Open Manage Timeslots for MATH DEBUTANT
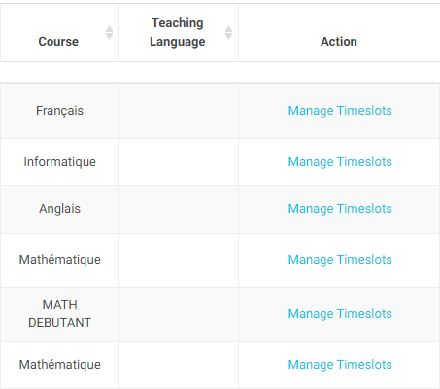This screenshot has height=389, width=440. [339, 314]
